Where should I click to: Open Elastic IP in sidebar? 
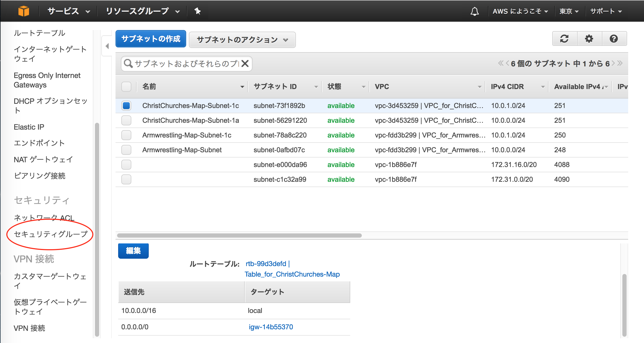pos(29,127)
